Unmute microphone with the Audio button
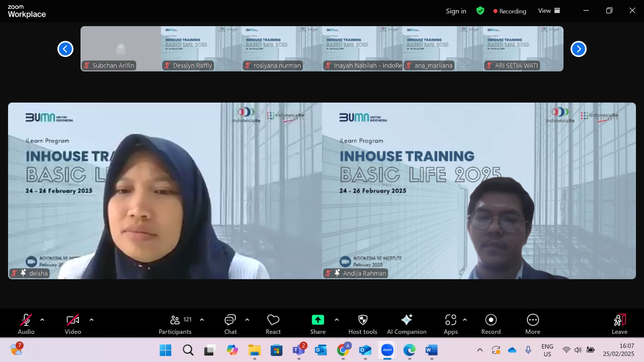The image size is (644, 362). (x=26, y=324)
